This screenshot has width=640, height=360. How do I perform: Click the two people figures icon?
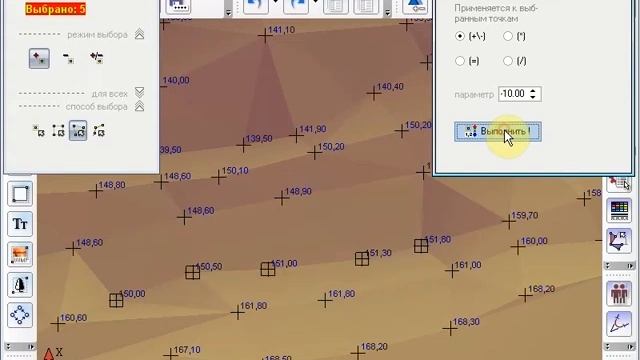tap(619, 294)
